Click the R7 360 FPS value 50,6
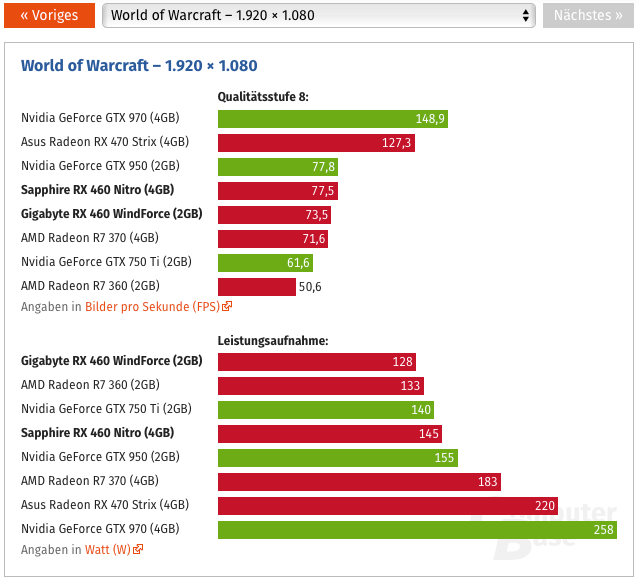This screenshot has width=639, height=581. click(310, 287)
